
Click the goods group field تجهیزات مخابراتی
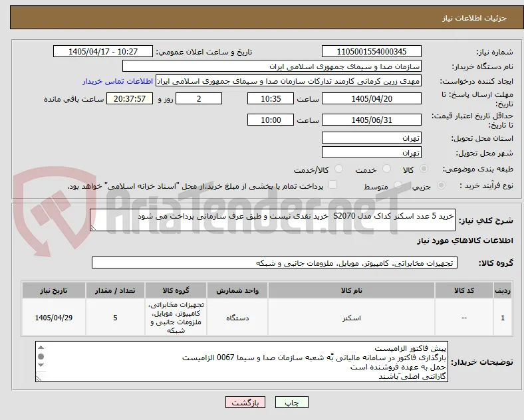pyautogui.click(x=275, y=262)
